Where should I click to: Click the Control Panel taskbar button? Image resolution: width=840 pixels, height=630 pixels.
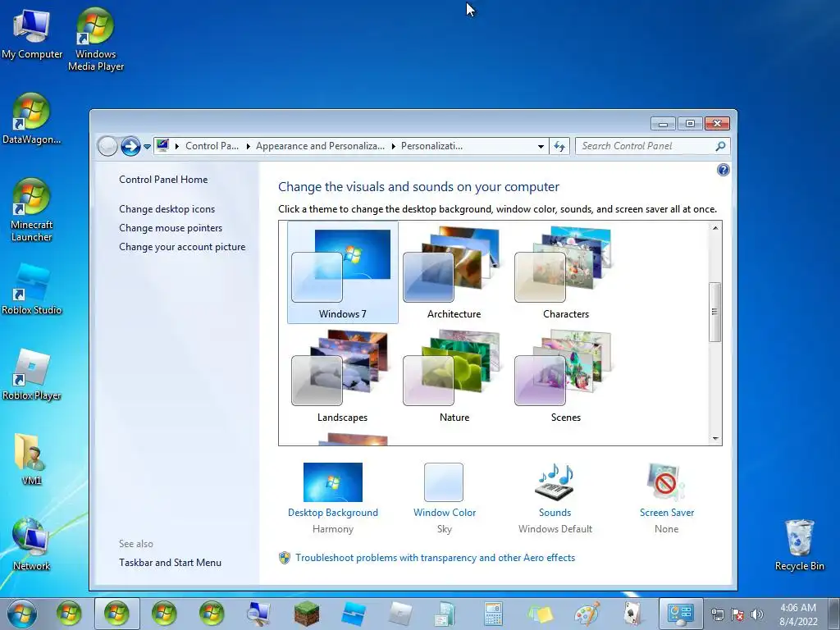click(680, 614)
